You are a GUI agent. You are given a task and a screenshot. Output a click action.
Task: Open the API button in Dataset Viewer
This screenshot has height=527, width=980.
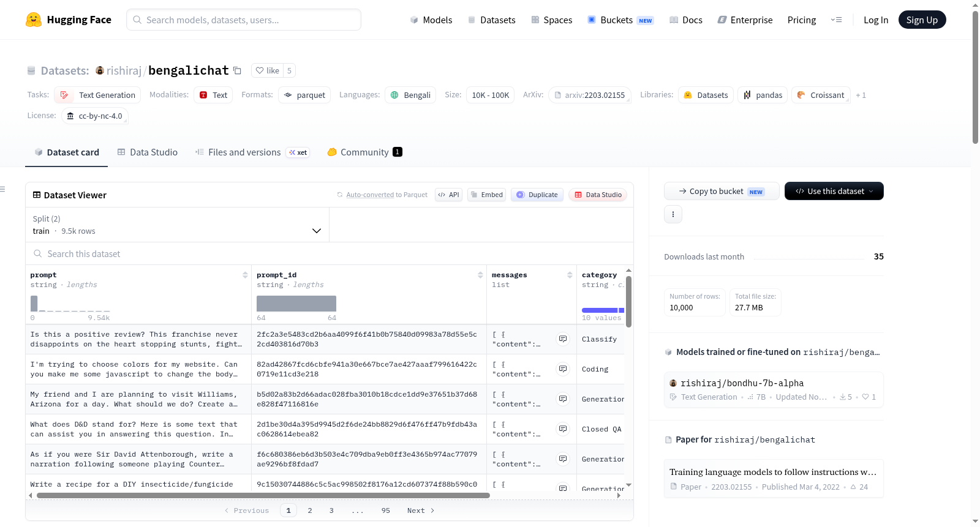448,195
